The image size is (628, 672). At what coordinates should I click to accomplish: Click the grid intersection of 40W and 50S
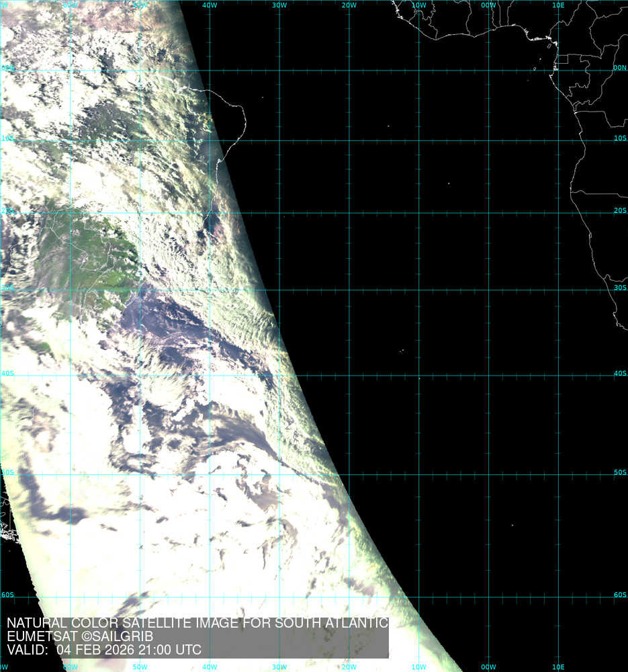pyautogui.click(x=210, y=475)
